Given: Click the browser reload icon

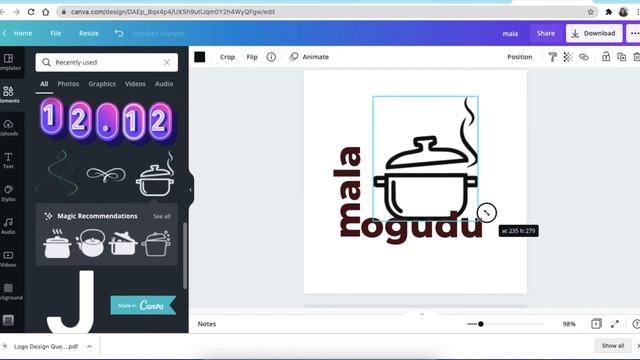Looking at the screenshot, I should tap(31, 12).
